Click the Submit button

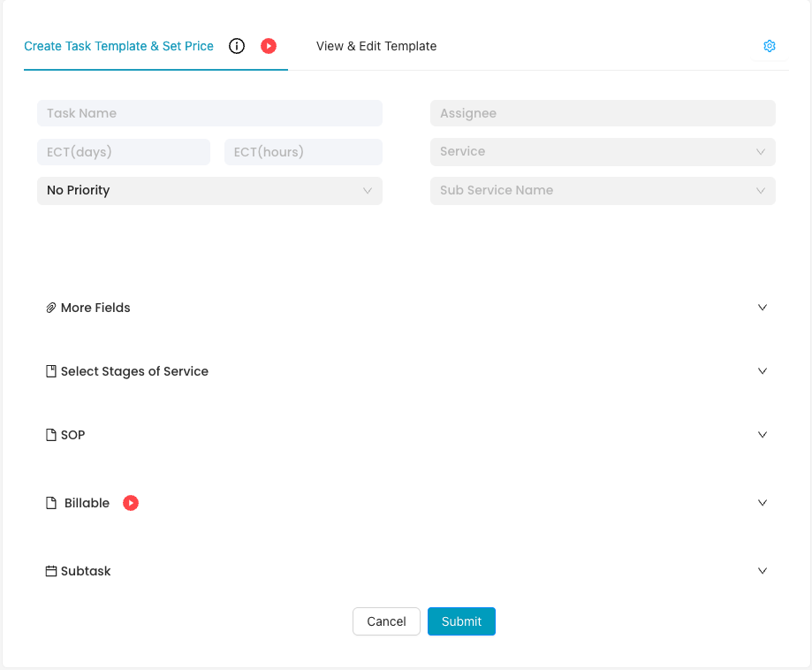click(x=461, y=621)
